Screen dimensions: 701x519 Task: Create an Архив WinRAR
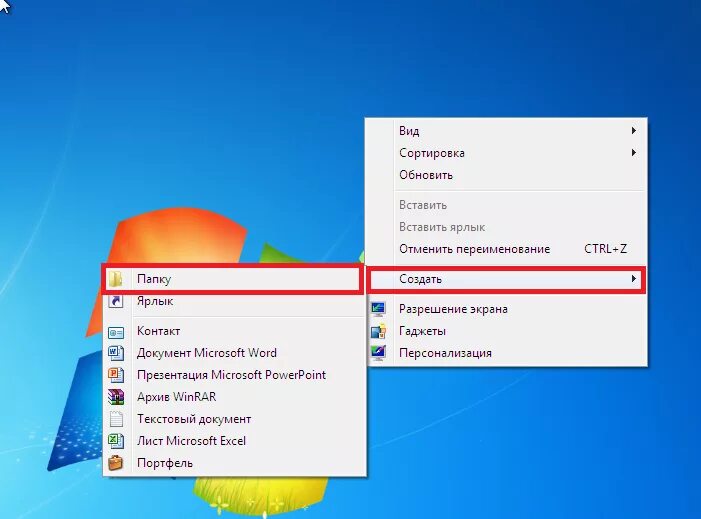(x=234, y=397)
